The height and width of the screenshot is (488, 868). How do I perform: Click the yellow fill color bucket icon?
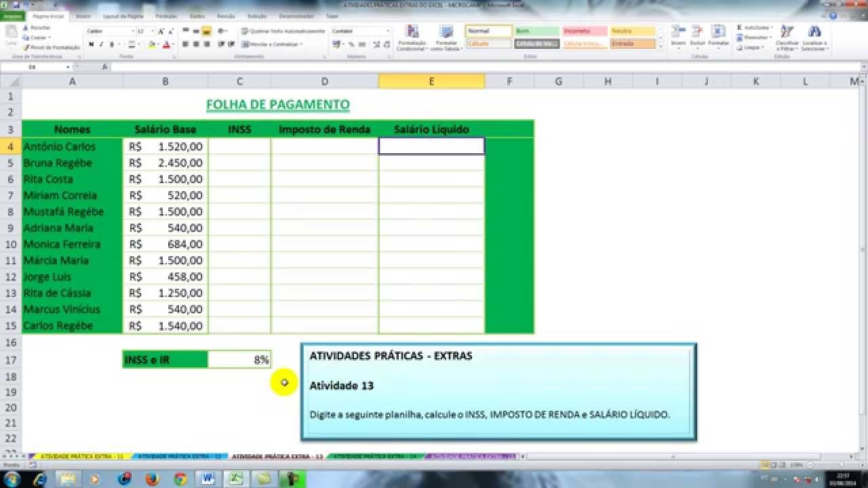pyautogui.click(x=151, y=44)
